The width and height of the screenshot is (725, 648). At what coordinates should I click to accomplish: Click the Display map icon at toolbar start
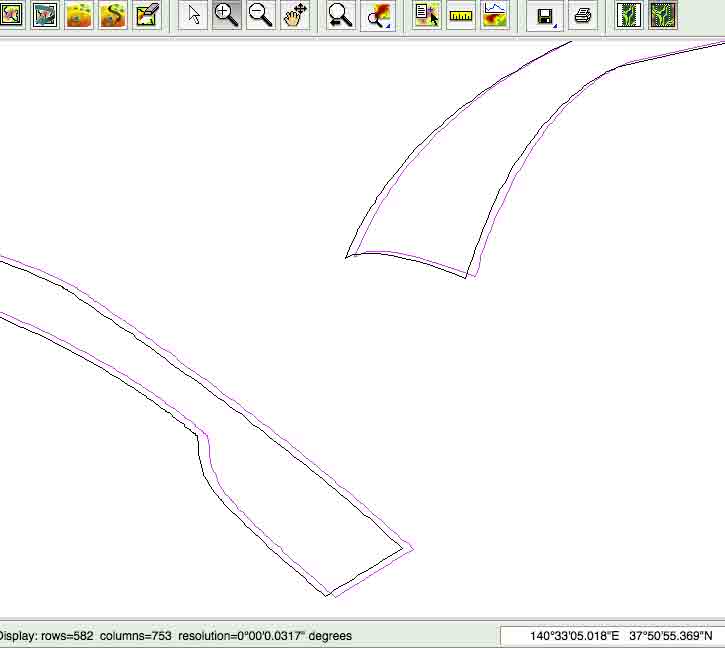(11, 15)
